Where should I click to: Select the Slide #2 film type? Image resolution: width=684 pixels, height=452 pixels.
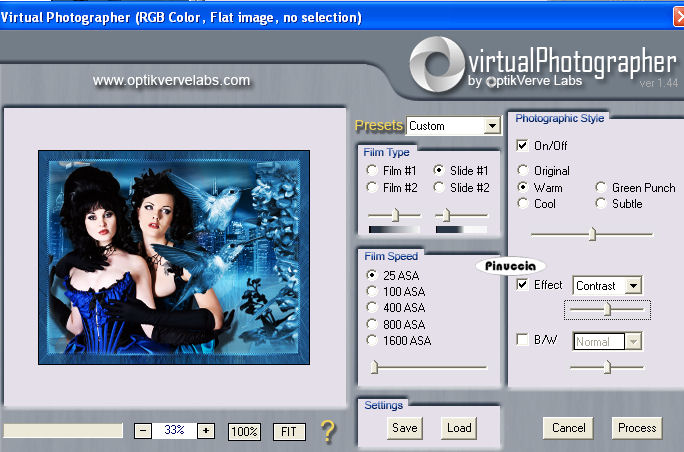click(x=439, y=188)
